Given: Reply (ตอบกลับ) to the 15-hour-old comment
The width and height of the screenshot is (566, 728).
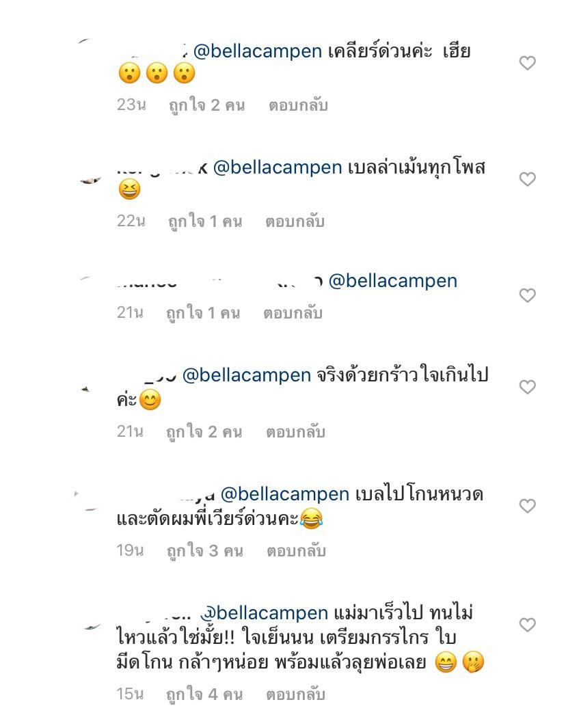Looking at the screenshot, I should (x=295, y=695).
